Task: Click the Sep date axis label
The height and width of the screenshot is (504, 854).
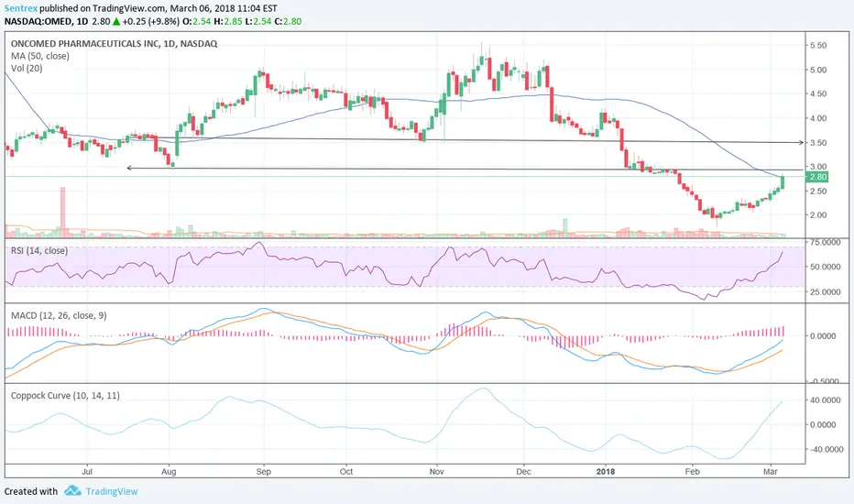Action: (264, 471)
